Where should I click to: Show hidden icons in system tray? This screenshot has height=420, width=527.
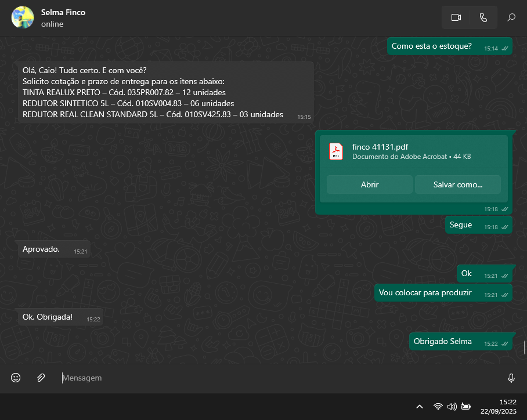[420, 407]
